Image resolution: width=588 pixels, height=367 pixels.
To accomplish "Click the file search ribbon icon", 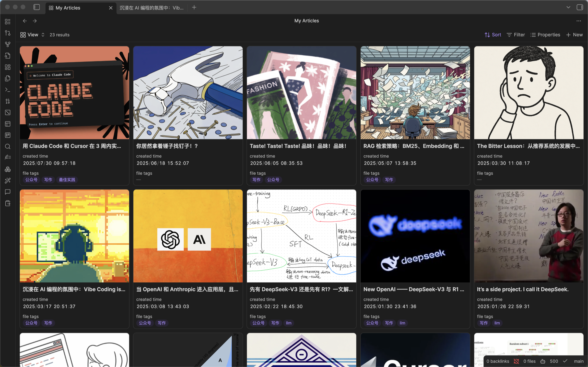I will pos(8,56).
